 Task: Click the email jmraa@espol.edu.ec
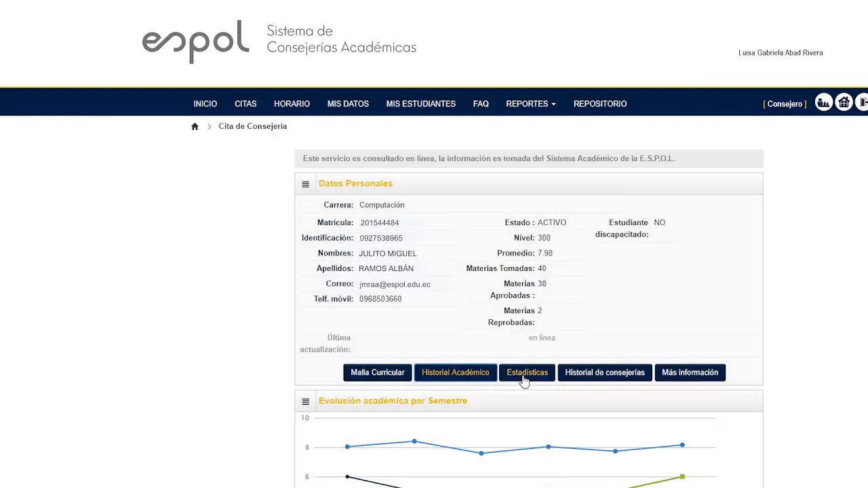(395, 285)
